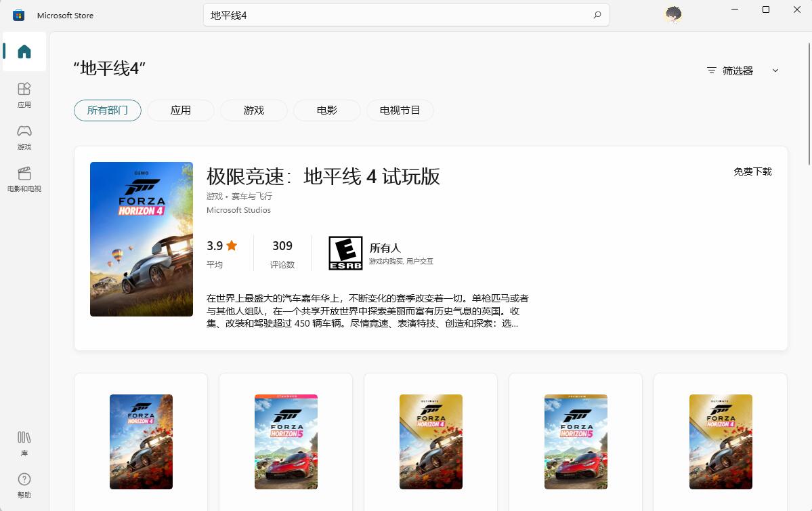Click the vertical scrollbar on the right
The image size is (812, 511).
(809, 104)
